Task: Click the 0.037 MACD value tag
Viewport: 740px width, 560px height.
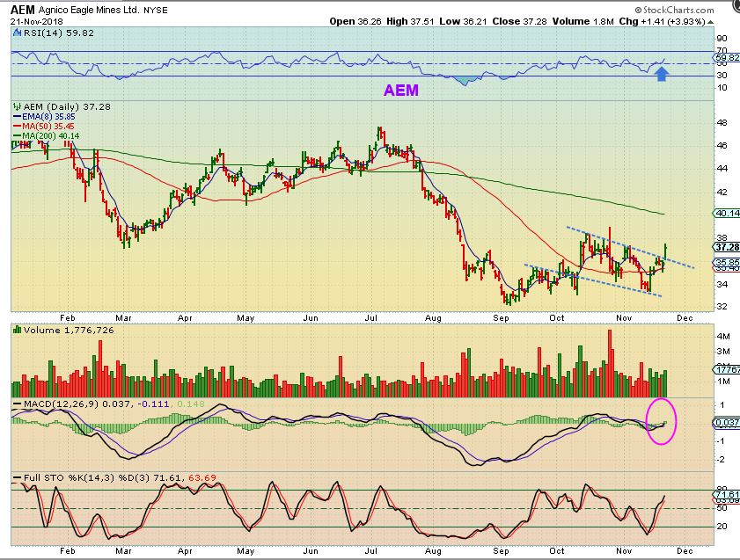Action: tap(727, 422)
